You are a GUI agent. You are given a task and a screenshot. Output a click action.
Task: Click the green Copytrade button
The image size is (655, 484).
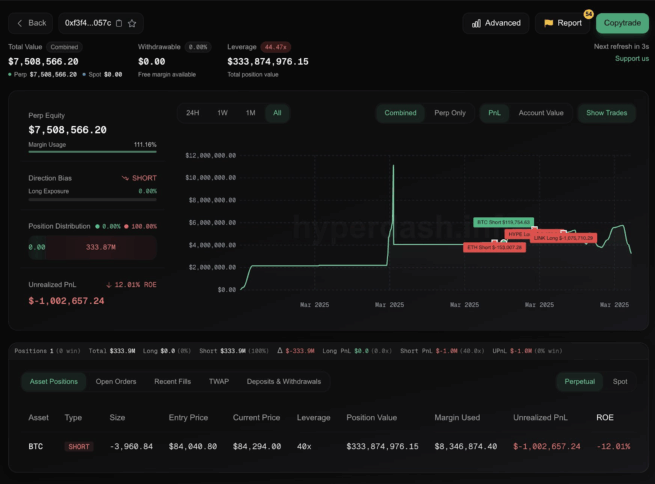[622, 23]
